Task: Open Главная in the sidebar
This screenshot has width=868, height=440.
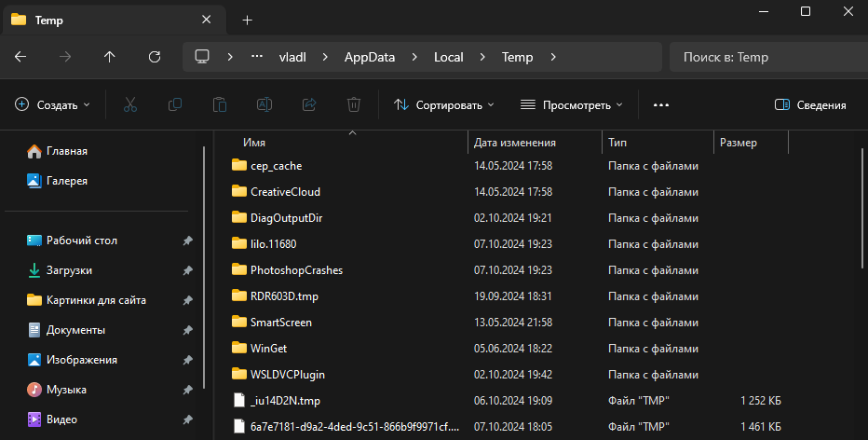Action: click(x=57, y=151)
